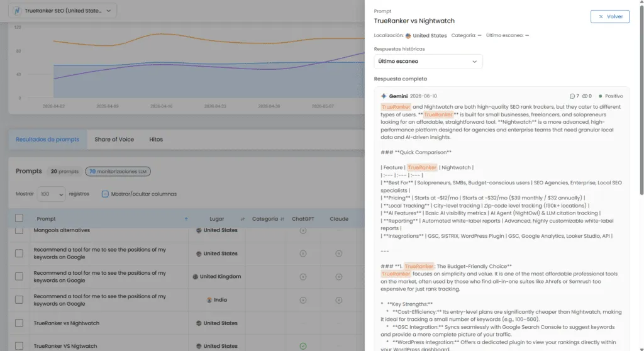Tick the checkbox for Mangools alternatives
This screenshot has width=644, height=351.
pyautogui.click(x=19, y=230)
